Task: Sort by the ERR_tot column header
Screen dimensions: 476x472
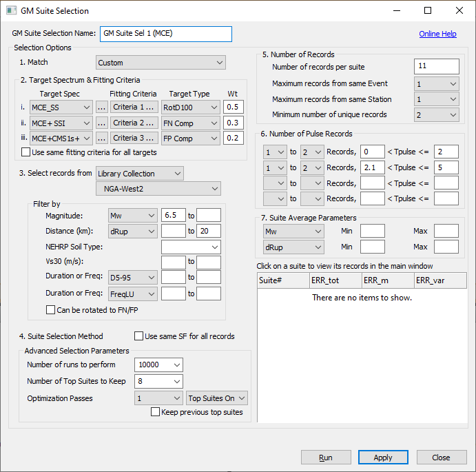Action: pyautogui.click(x=335, y=280)
